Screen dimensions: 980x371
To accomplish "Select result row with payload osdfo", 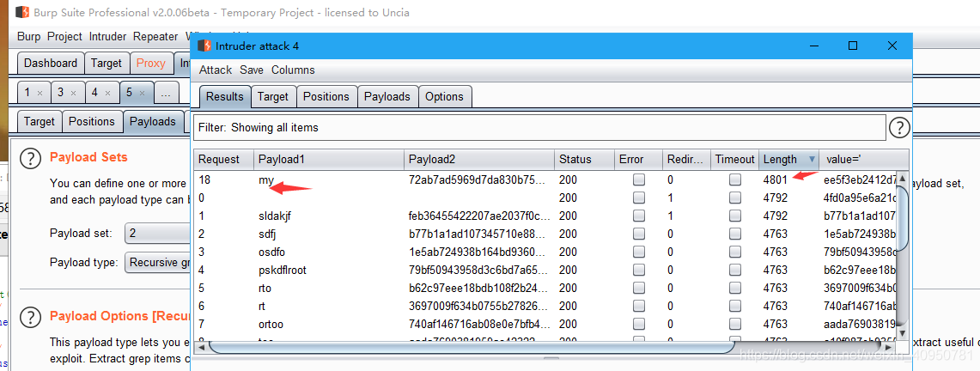I will 545,252.
